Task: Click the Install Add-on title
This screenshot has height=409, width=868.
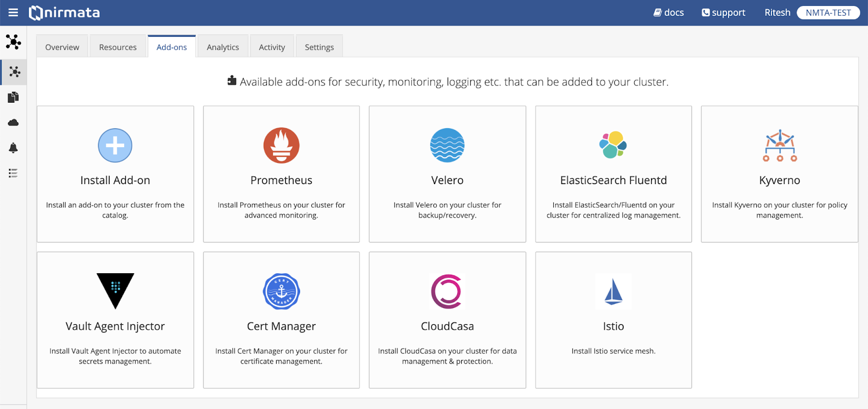Action: pos(115,180)
